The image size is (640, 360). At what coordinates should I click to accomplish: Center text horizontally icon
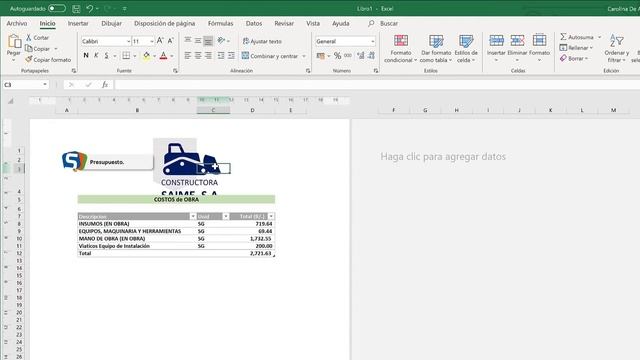[198, 56]
